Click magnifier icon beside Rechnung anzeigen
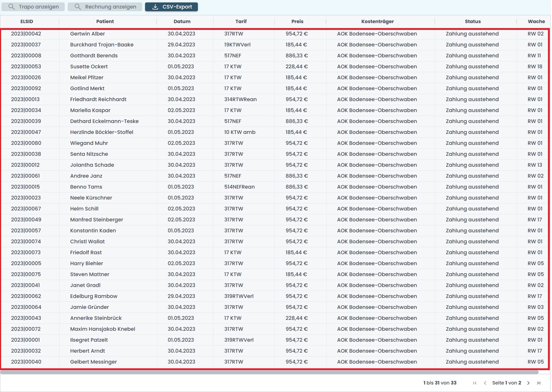The image size is (552, 392). pos(78,7)
